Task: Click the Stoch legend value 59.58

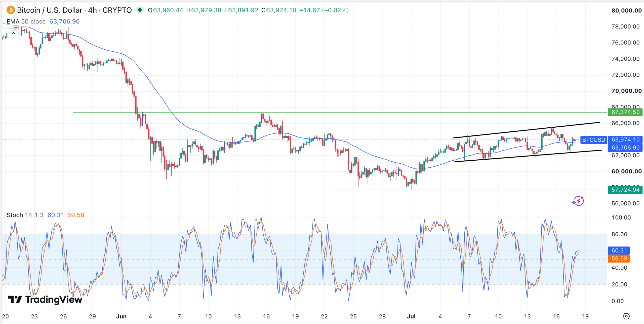Action: click(x=76, y=215)
